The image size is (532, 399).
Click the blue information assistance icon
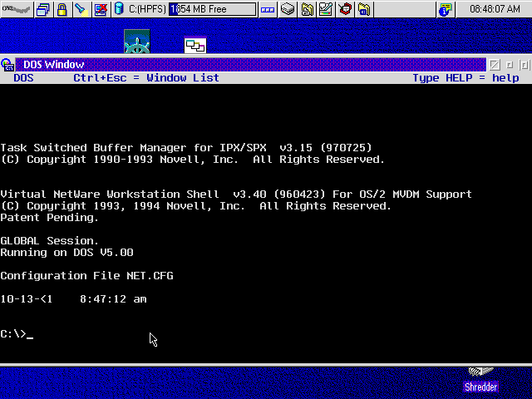point(446,9)
